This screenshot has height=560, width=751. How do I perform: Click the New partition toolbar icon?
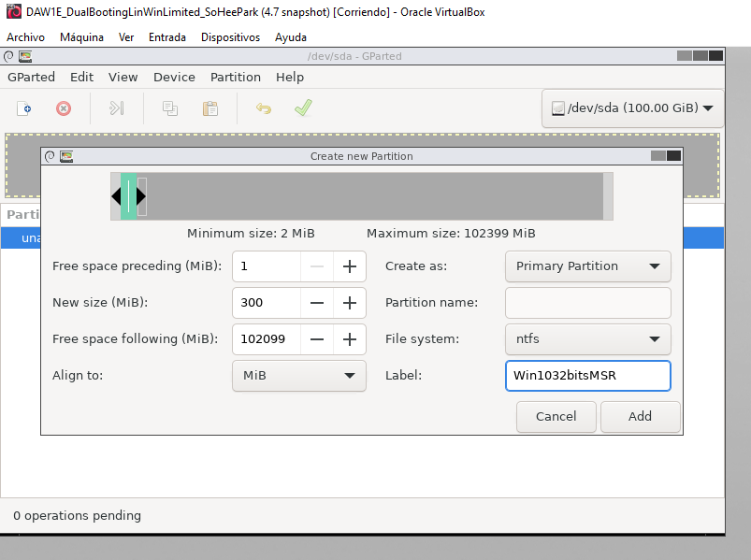[24, 108]
